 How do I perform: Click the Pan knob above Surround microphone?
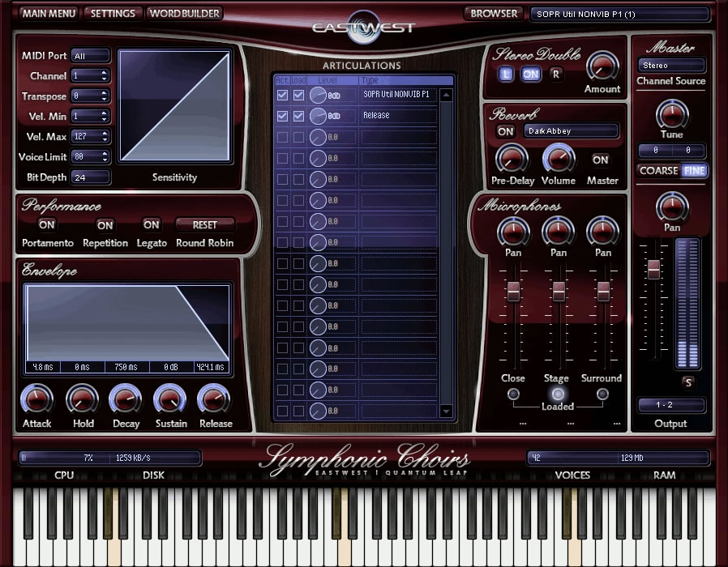pyautogui.click(x=602, y=232)
